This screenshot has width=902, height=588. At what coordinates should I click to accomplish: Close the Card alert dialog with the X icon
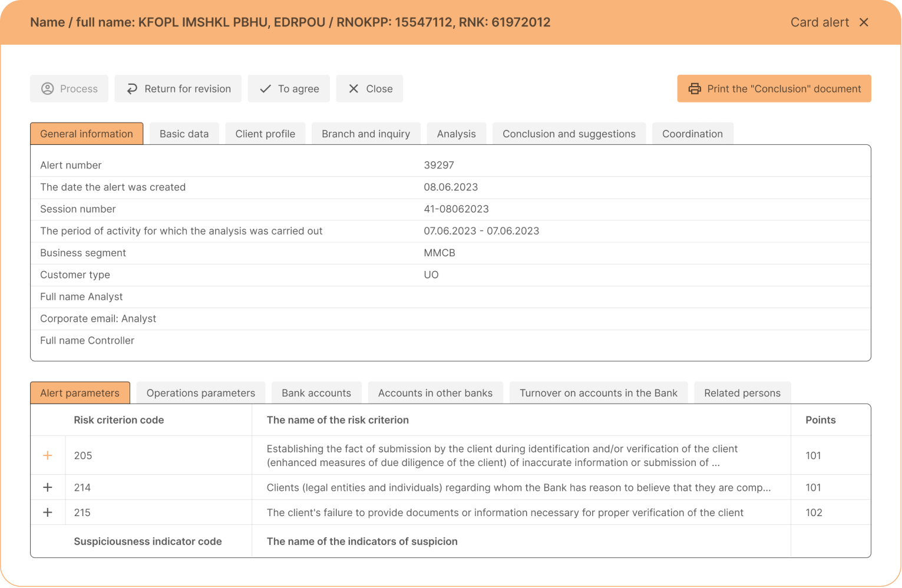[864, 22]
